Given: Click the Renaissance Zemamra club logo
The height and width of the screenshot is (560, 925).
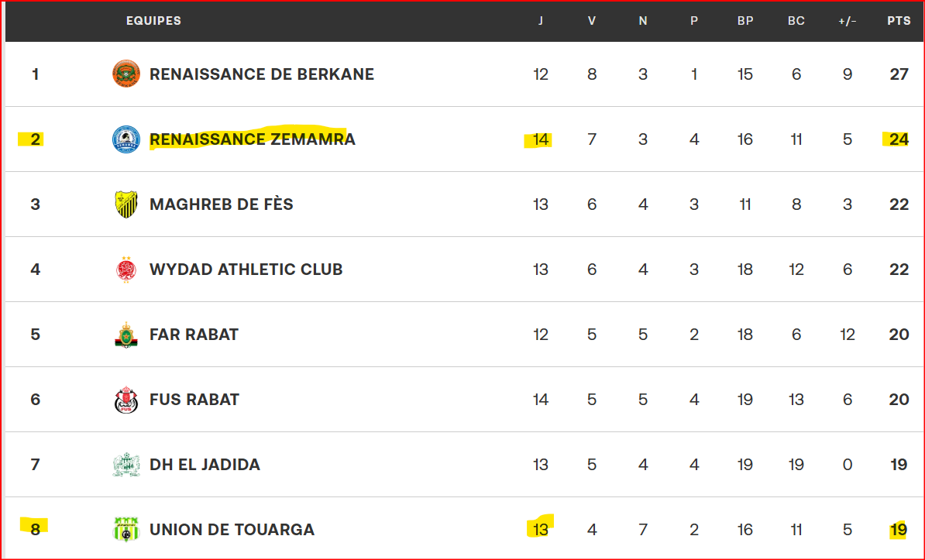Looking at the screenshot, I should 126,139.
